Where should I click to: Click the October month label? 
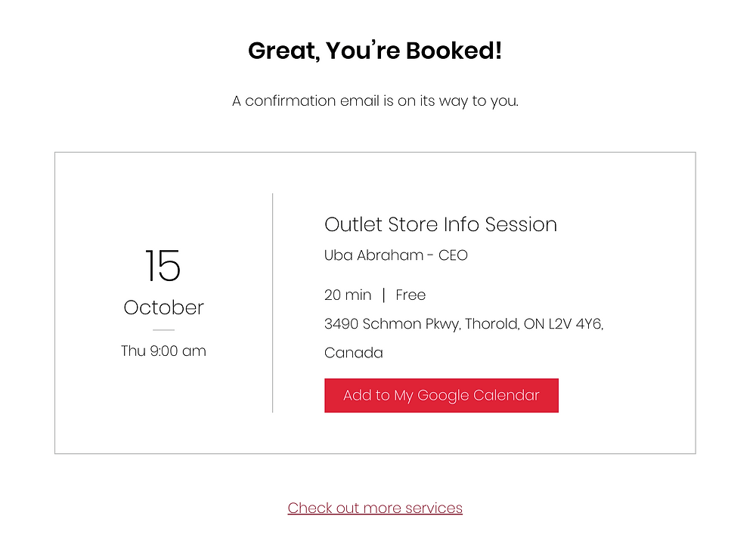coord(163,307)
